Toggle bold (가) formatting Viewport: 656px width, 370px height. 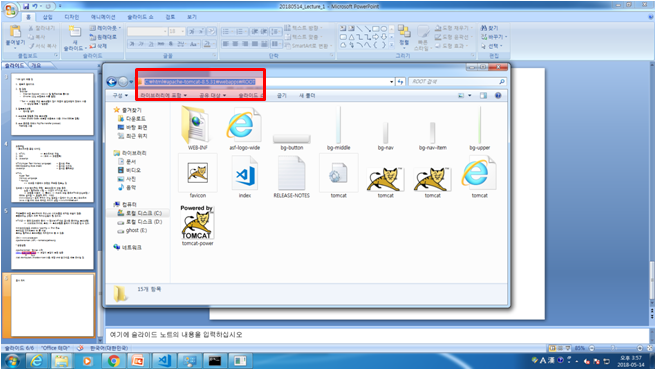(x=132, y=44)
